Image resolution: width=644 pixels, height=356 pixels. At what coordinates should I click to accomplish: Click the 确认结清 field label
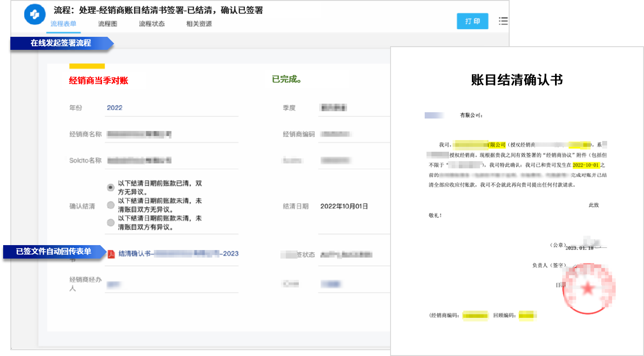pyautogui.click(x=82, y=207)
